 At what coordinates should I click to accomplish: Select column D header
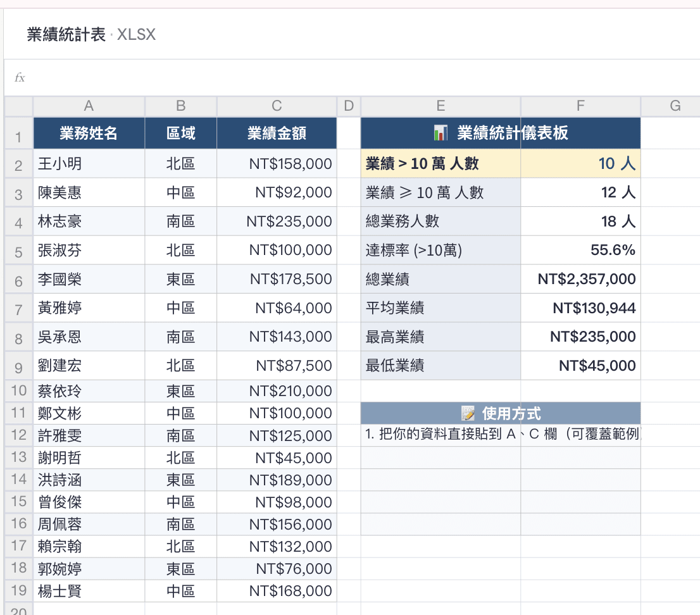pyautogui.click(x=349, y=106)
